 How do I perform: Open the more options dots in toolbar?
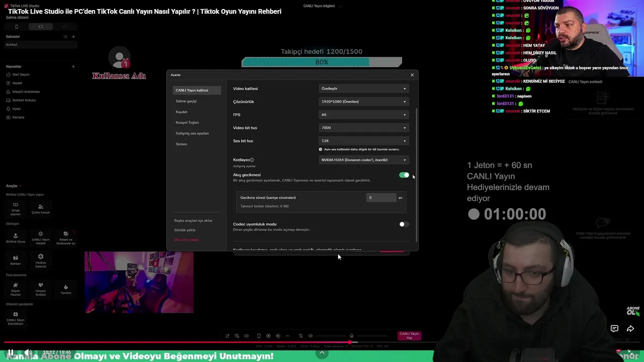[287, 336]
